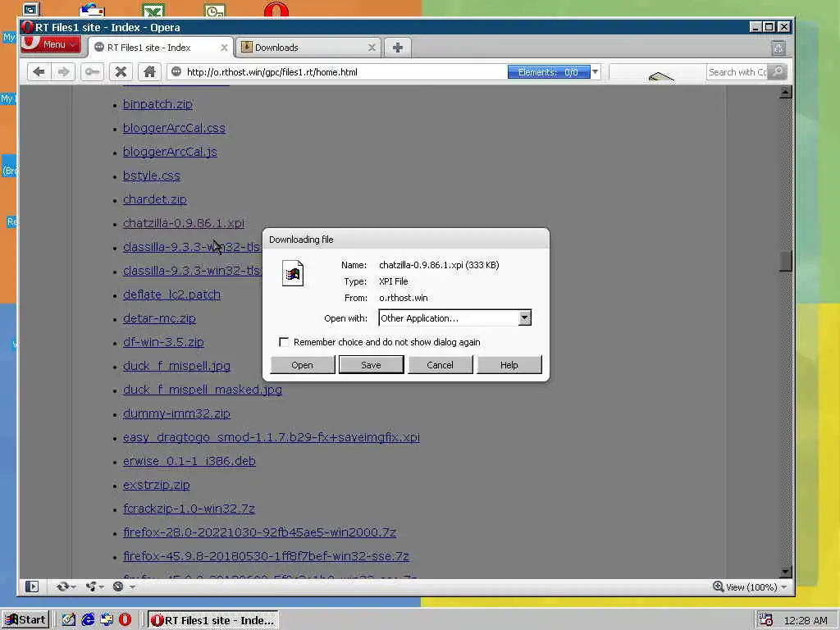This screenshot has height=630, width=840.
Task: Click the system tray calendar icon
Action: [x=766, y=620]
